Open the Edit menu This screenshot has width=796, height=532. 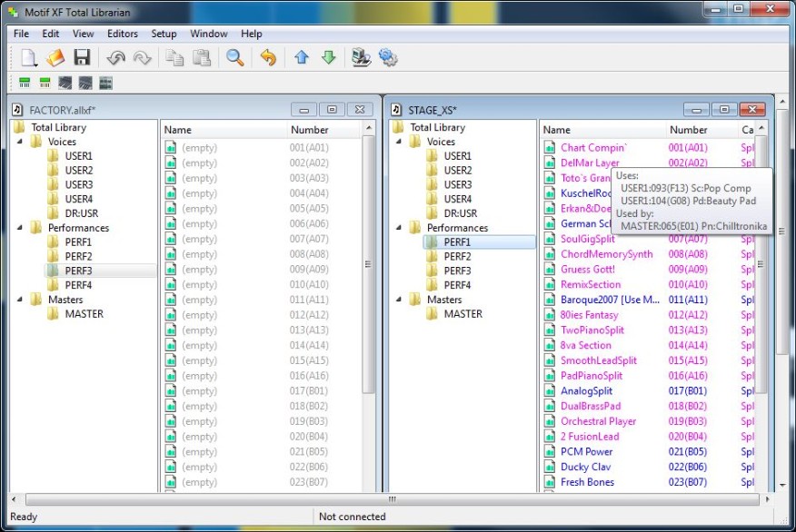pyautogui.click(x=50, y=34)
